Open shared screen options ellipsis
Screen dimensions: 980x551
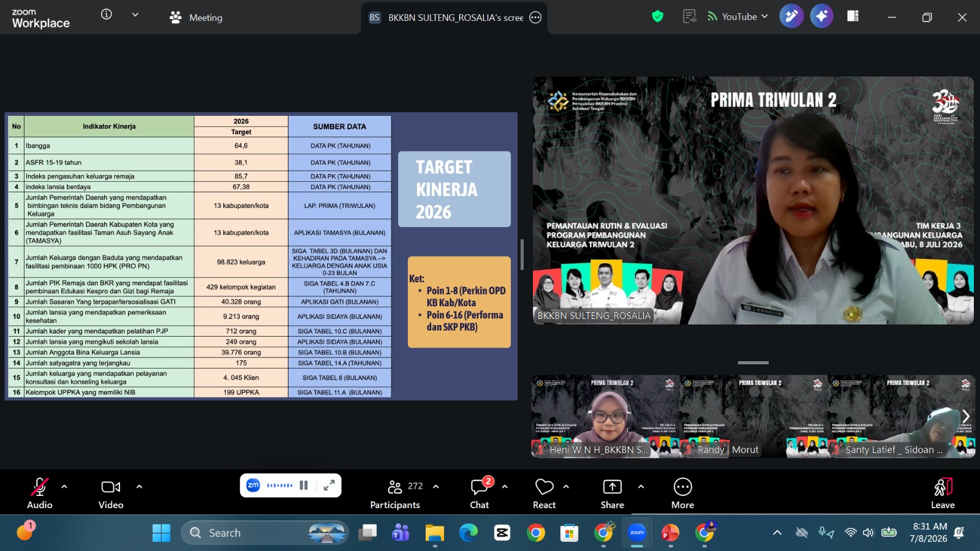point(535,18)
